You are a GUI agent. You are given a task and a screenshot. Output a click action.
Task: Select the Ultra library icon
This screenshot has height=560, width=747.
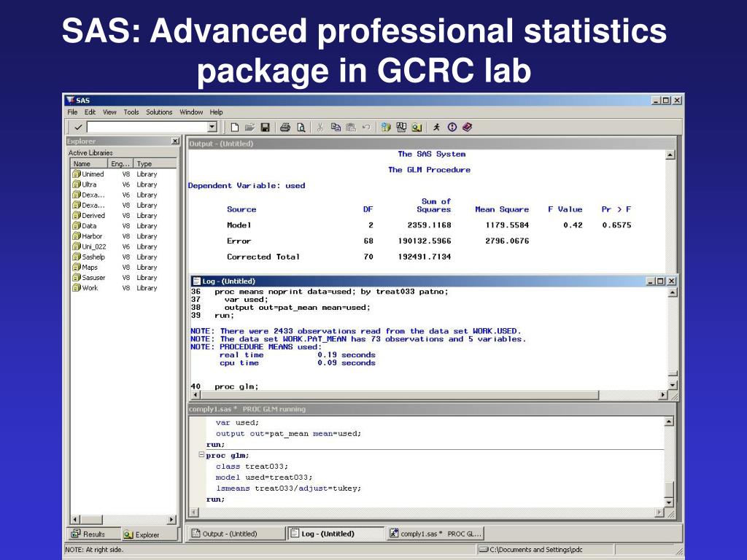(x=76, y=184)
